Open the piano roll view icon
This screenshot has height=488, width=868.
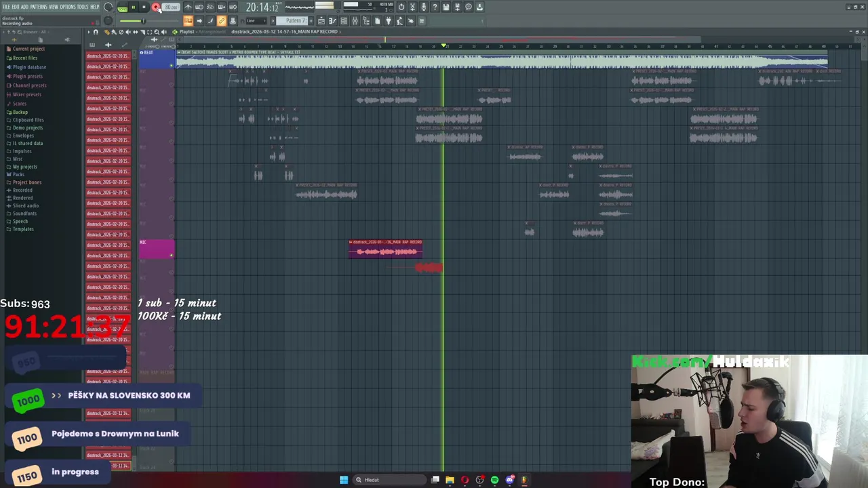pyautogui.click(x=332, y=21)
